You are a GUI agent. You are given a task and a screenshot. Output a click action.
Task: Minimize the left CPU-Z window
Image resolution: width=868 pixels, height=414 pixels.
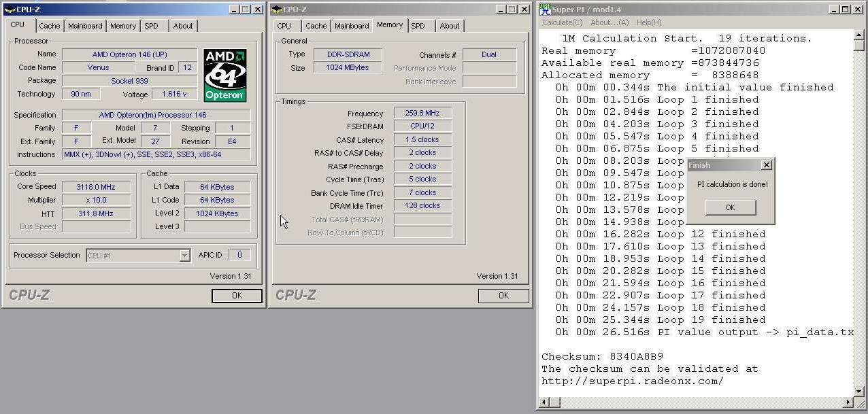[233, 10]
